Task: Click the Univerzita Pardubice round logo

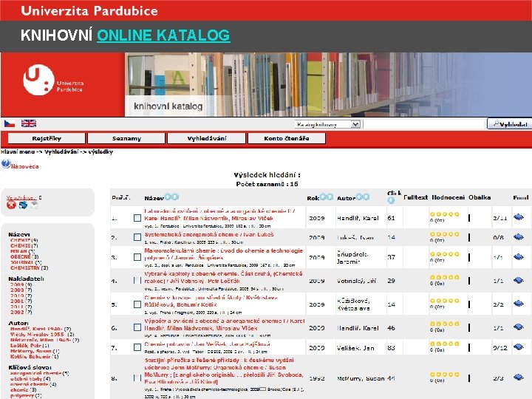Action: [x=38, y=80]
